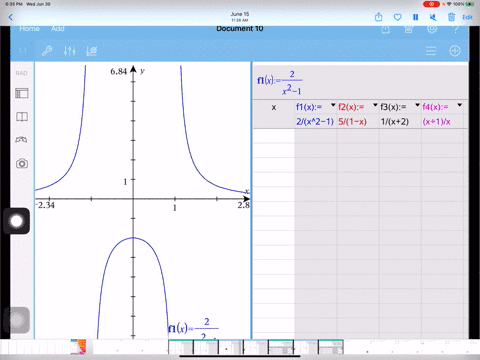Open the Add menu in TI-Nspire
The width and height of the screenshot is (480, 360).
click(58, 29)
